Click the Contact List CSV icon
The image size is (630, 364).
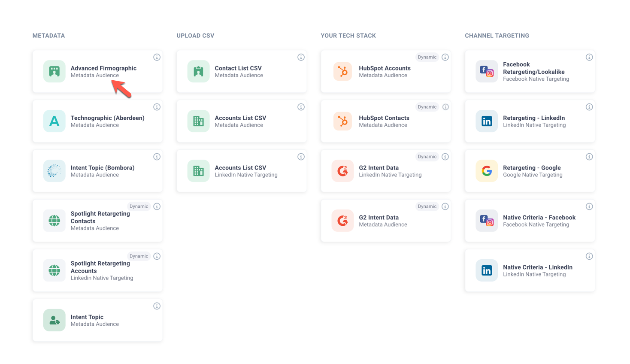pos(198,71)
